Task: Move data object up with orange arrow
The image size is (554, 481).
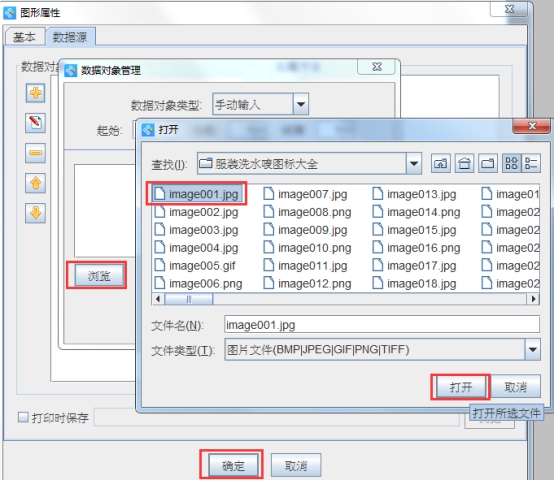Action: tap(35, 183)
